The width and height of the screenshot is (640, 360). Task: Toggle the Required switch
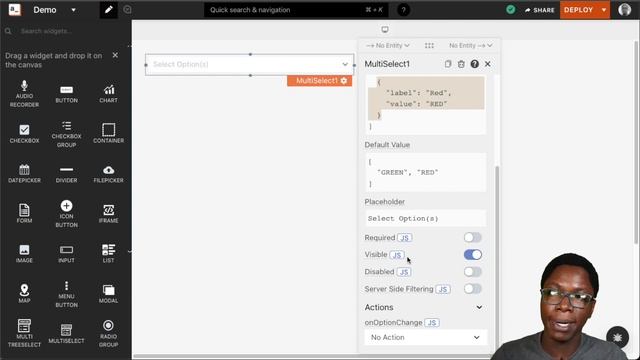(x=473, y=238)
